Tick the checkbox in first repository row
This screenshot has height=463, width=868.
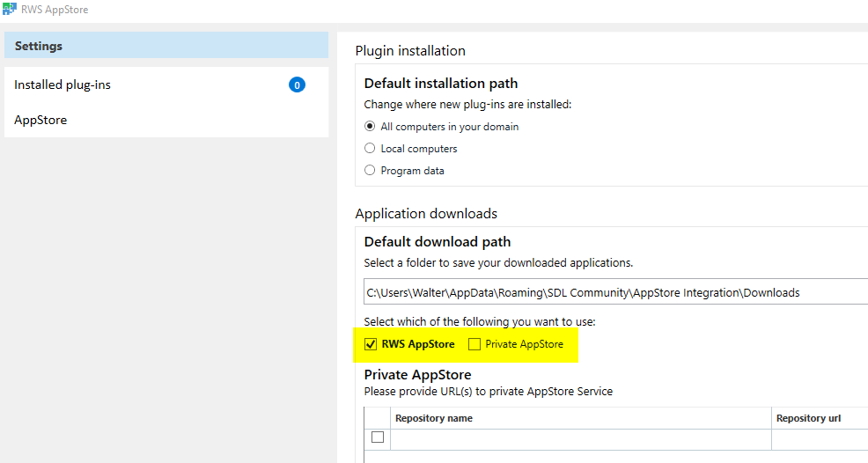tap(378, 437)
